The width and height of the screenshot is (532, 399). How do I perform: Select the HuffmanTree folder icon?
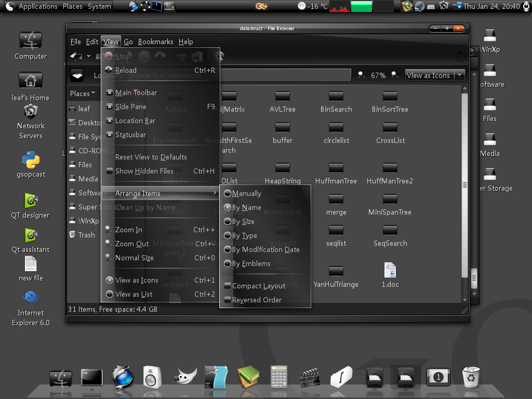click(336, 168)
